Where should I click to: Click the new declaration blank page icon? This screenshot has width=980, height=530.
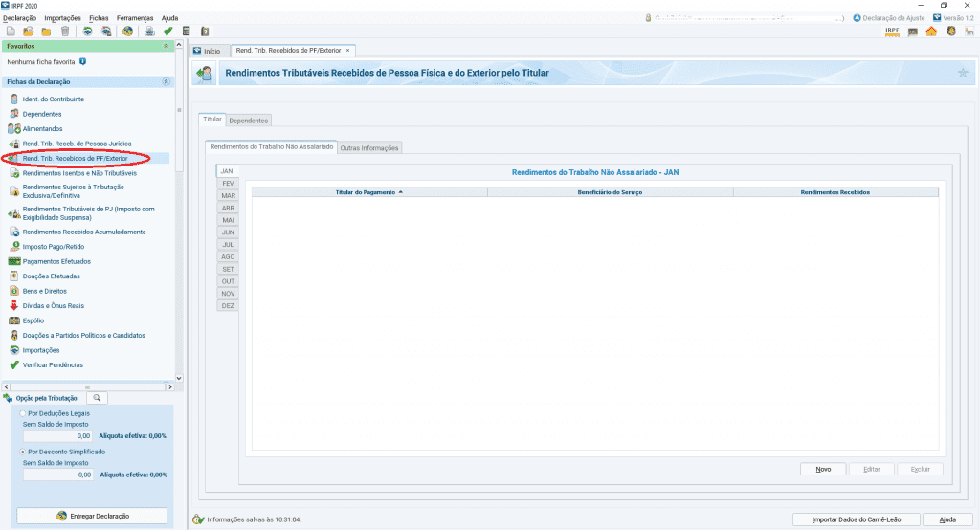pos(11,32)
